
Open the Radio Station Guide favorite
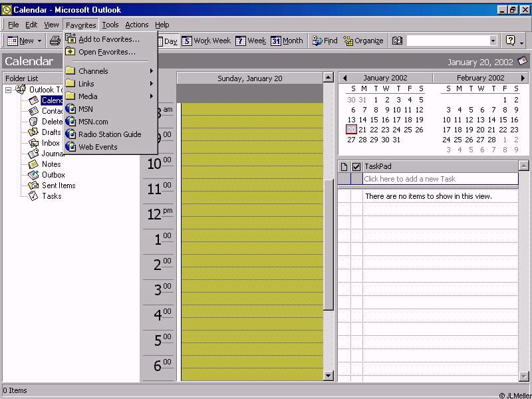[x=109, y=134]
